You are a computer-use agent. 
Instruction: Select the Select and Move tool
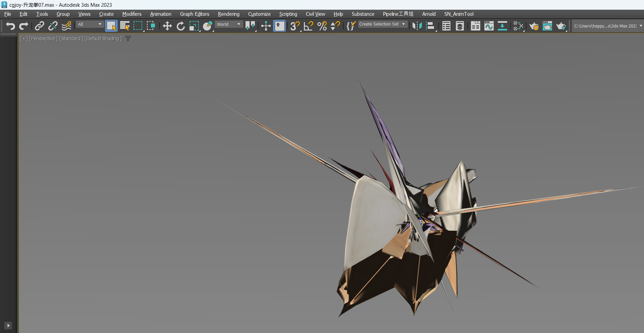167,26
